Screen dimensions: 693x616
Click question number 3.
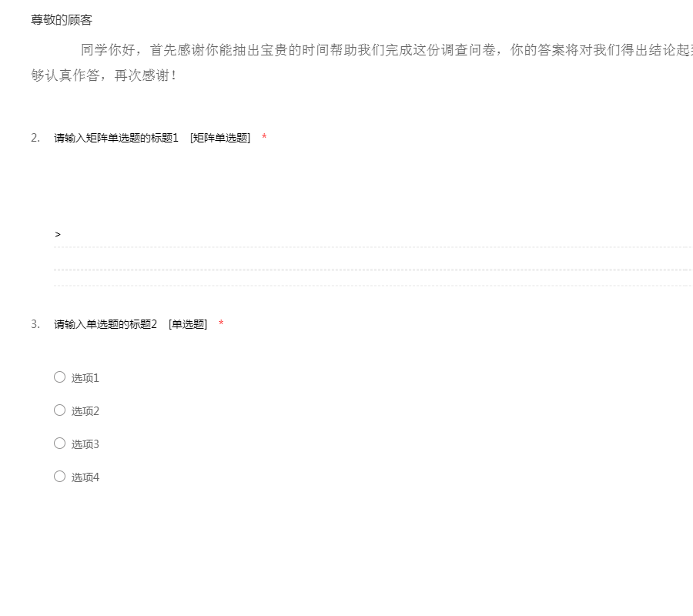pyautogui.click(x=35, y=324)
